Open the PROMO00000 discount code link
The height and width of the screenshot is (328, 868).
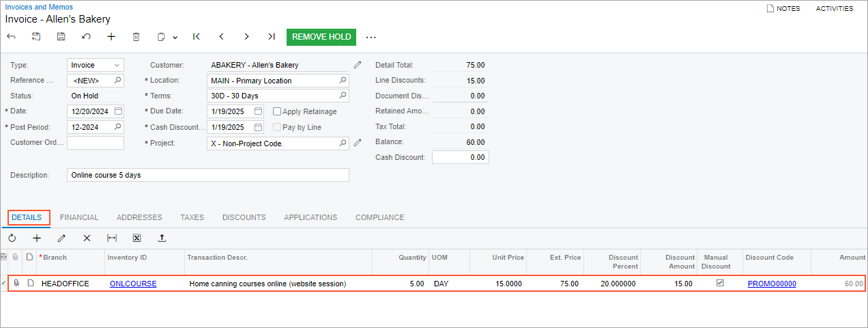coord(772,284)
